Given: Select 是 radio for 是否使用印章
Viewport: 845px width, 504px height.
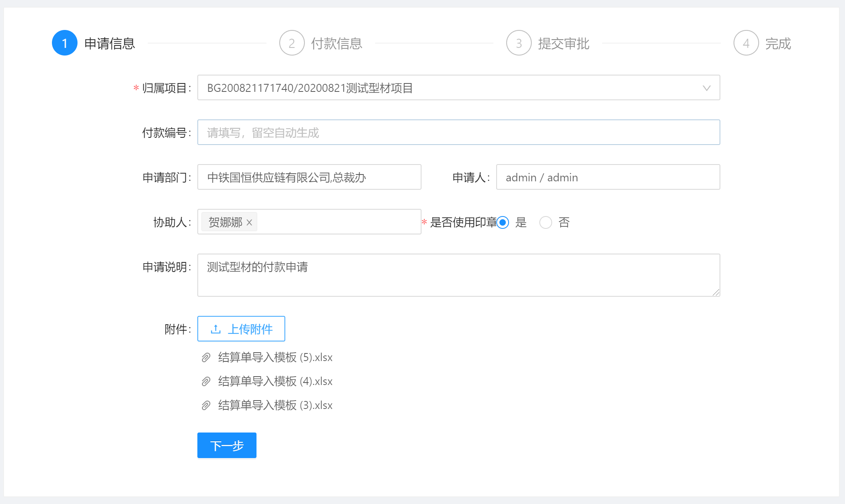Looking at the screenshot, I should [503, 222].
